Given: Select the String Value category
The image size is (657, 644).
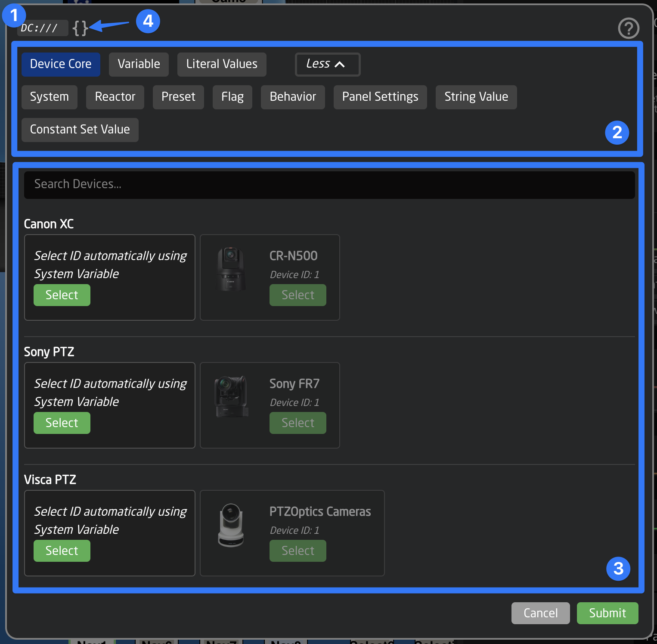Looking at the screenshot, I should (476, 97).
